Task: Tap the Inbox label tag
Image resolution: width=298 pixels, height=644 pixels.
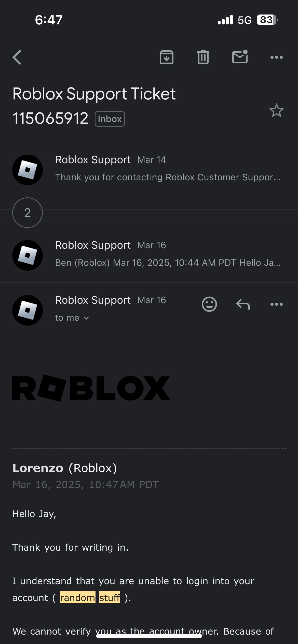Action: pyautogui.click(x=110, y=119)
